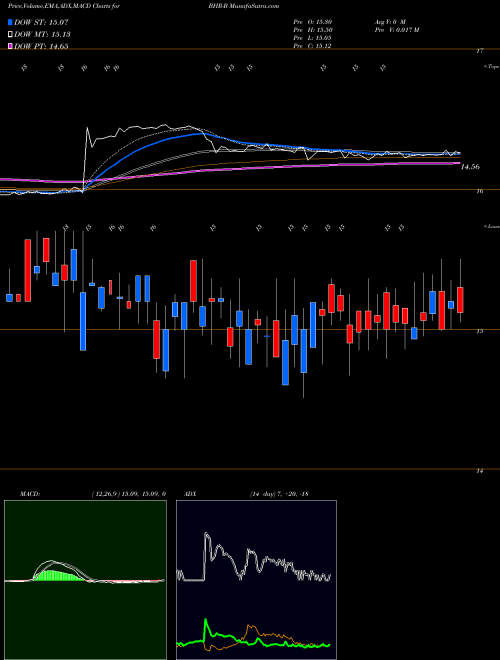
Task: Click the 'DOW MT: 15.13' legend text
Action: (42, 35)
